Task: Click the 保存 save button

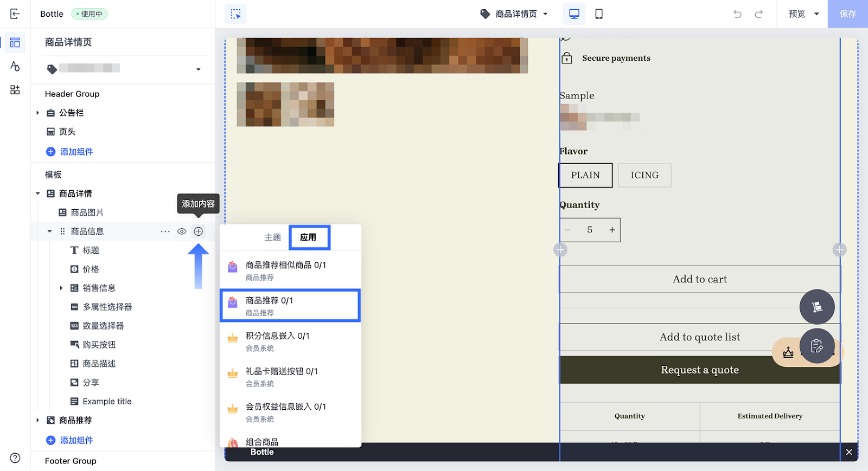Action: [x=848, y=14]
